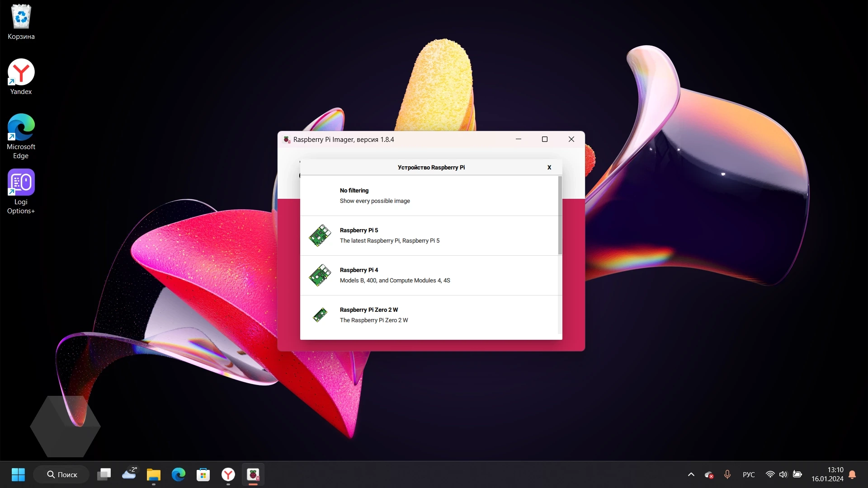Open Microsoft Edge from taskbar
Viewport: 868px width, 488px height.
pyautogui.click(x=178, y=474)
